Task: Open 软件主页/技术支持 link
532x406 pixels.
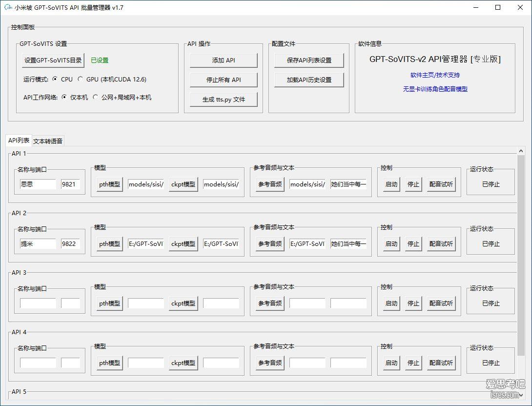Action: coord(435,75)
